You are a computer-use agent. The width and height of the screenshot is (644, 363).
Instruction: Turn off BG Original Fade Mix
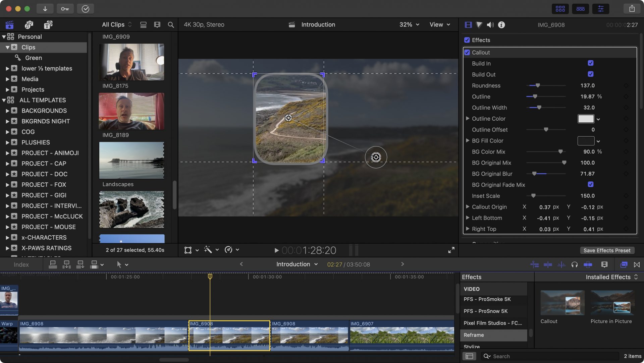pos(590,184)
